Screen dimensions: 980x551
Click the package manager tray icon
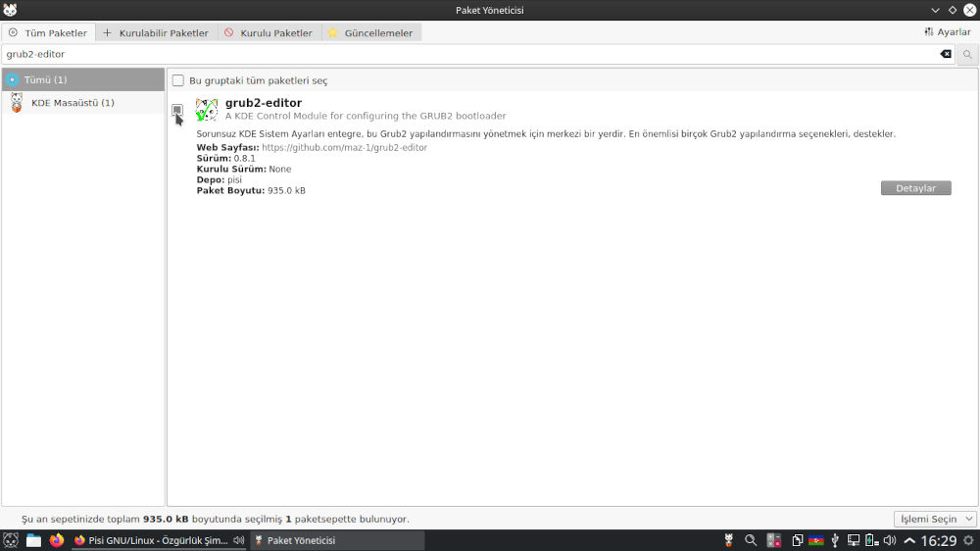(729, 540)
